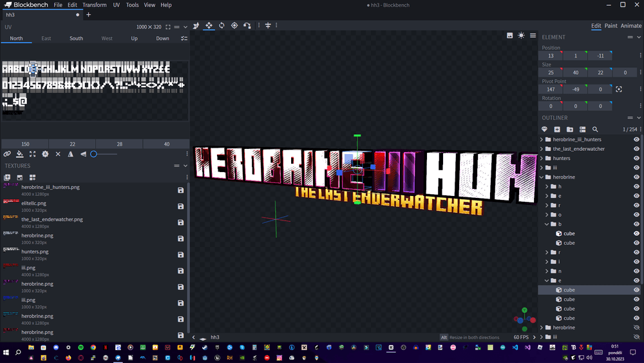Switch to Paint mode
This screenshot has width=644, height=363.
pos(611,26)
